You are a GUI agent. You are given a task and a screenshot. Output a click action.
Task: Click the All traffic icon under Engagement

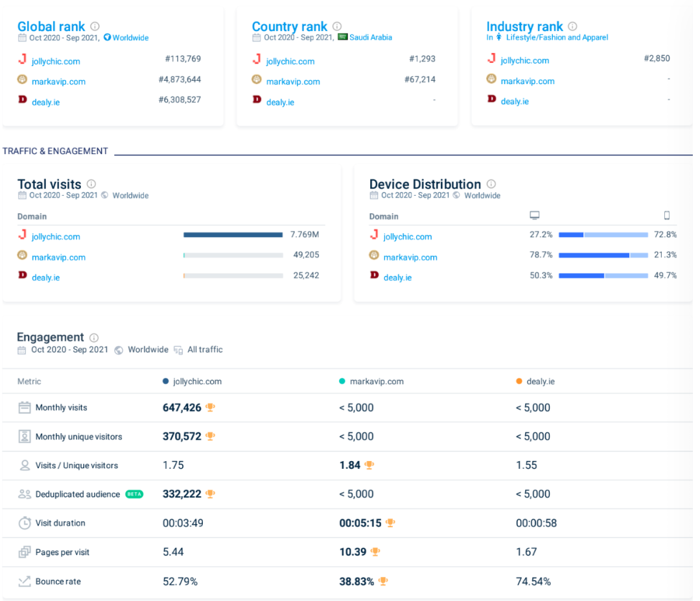coord(178,350)
